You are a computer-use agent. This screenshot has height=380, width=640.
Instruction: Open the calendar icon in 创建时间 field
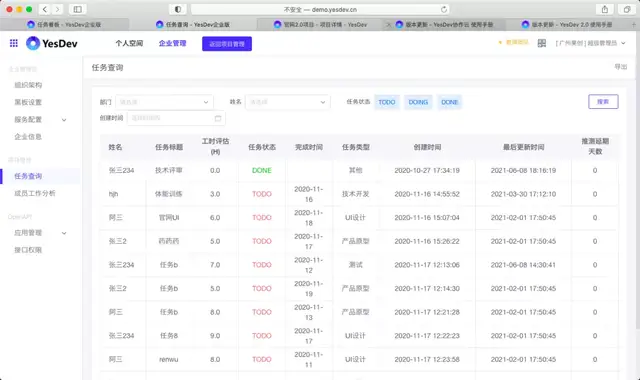(218, 118)
